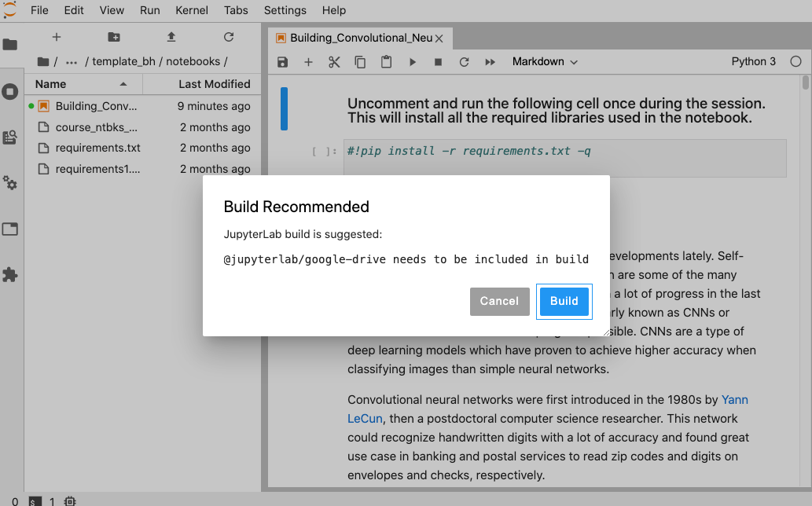
Task: Restart the kernel with the refresh icon
Action: (465, 61)
